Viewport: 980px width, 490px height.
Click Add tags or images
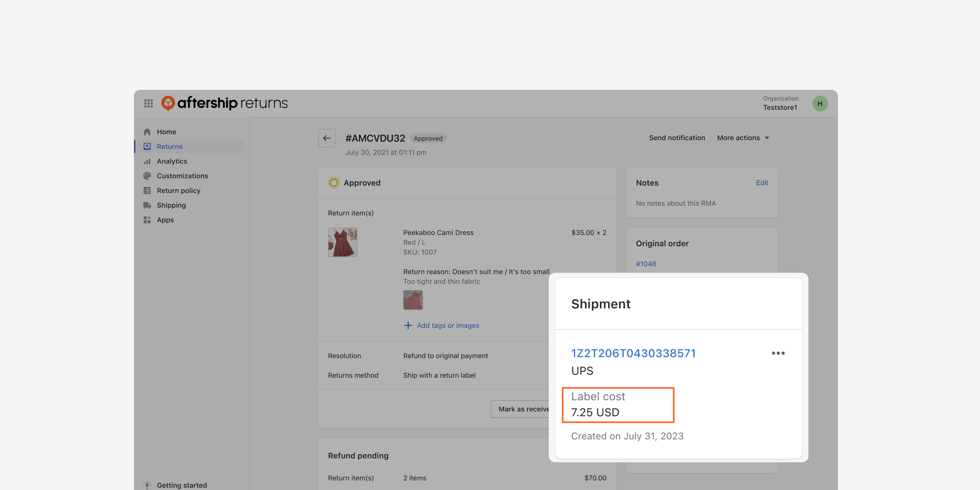pyautogui.click(x=441, y=325)
